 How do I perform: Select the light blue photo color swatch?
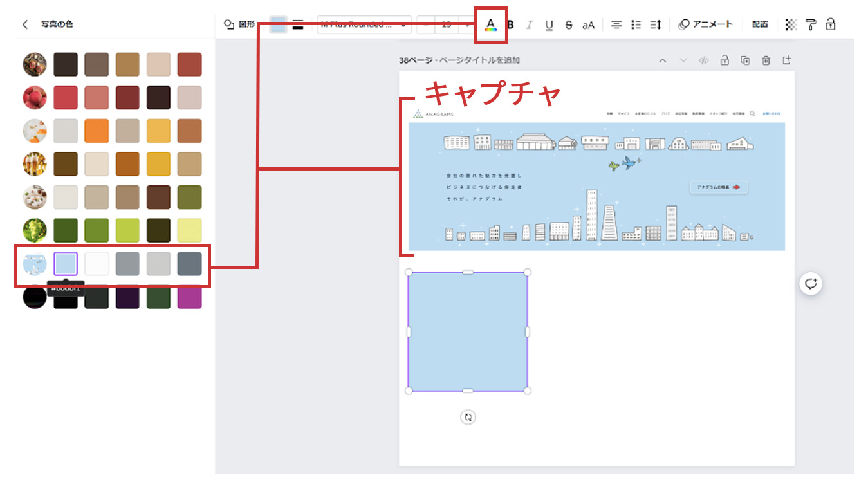tap(66, 264)
